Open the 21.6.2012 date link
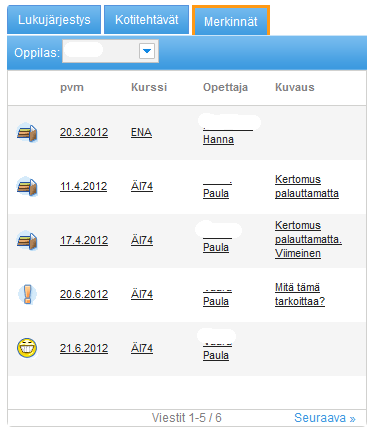Image resolution: width=374 pixels, height=434 pixels. [x=84, y=348]
